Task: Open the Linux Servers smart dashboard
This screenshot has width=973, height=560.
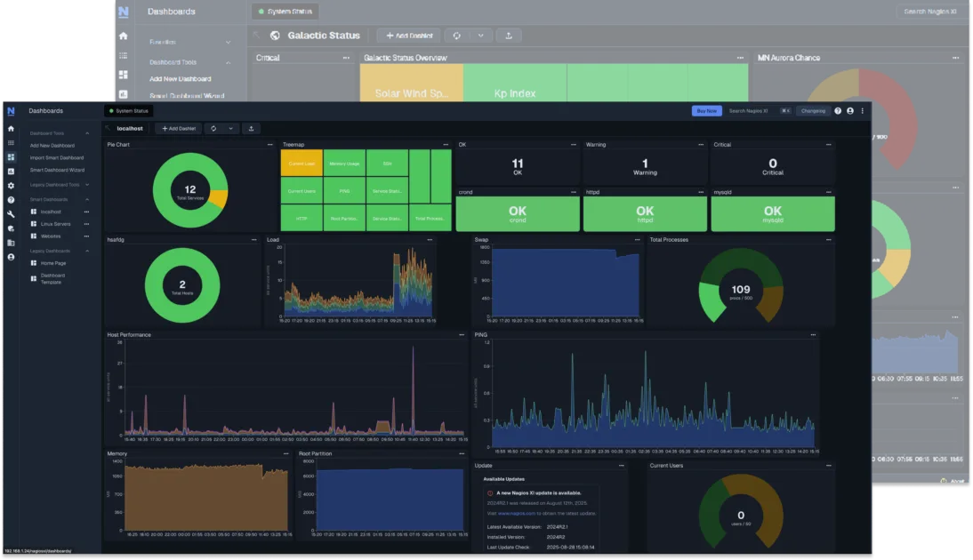Action: (x=56, y=223)
